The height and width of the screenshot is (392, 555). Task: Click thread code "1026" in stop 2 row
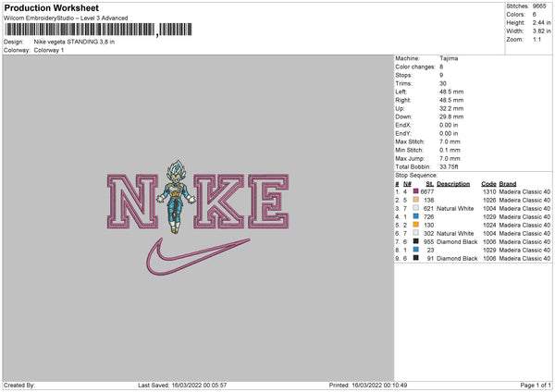pos(489,200)
